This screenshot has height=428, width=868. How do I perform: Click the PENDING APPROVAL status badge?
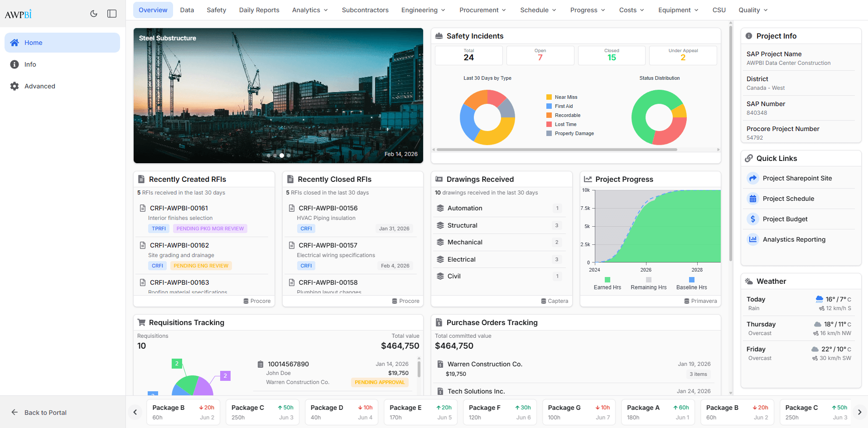coord(380,382)
